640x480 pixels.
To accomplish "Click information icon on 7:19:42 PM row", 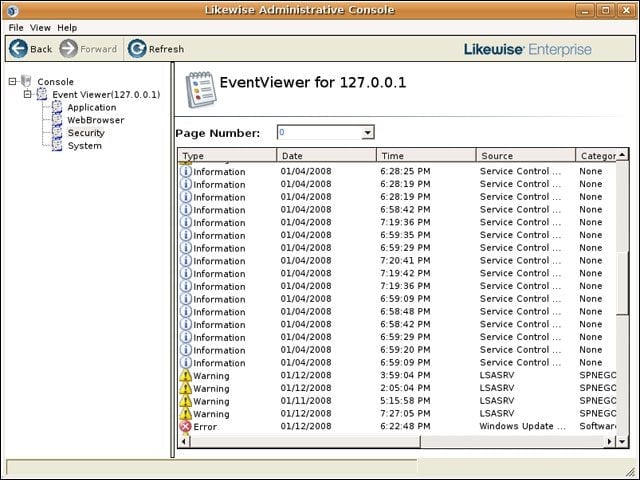I will (x=186, y=273).
